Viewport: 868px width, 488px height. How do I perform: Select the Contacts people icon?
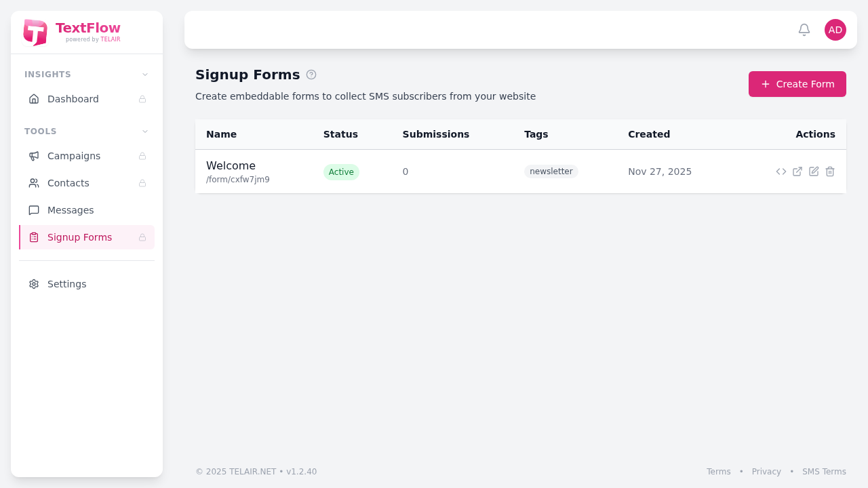(34, 183)
